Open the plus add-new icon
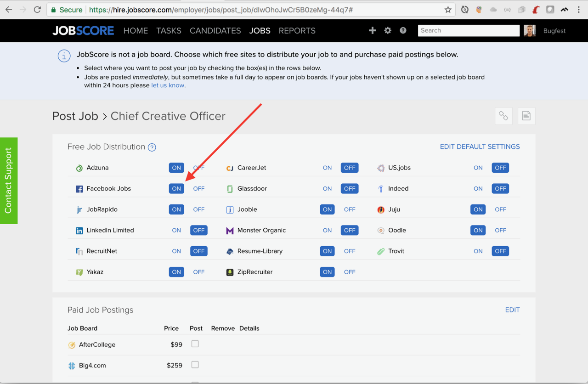Screen dimensions: 588x384 point(373,30)
